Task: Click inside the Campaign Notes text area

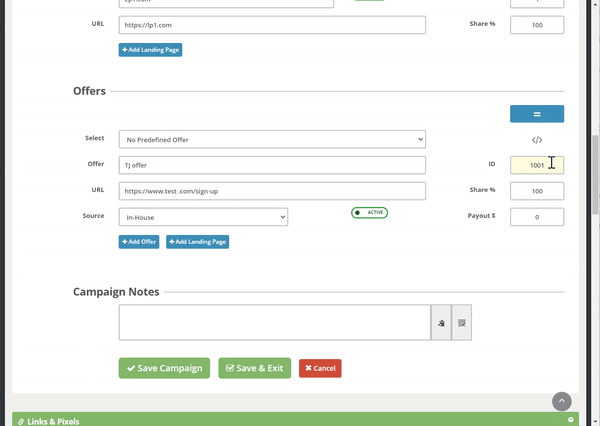Action: coord(274,323)
